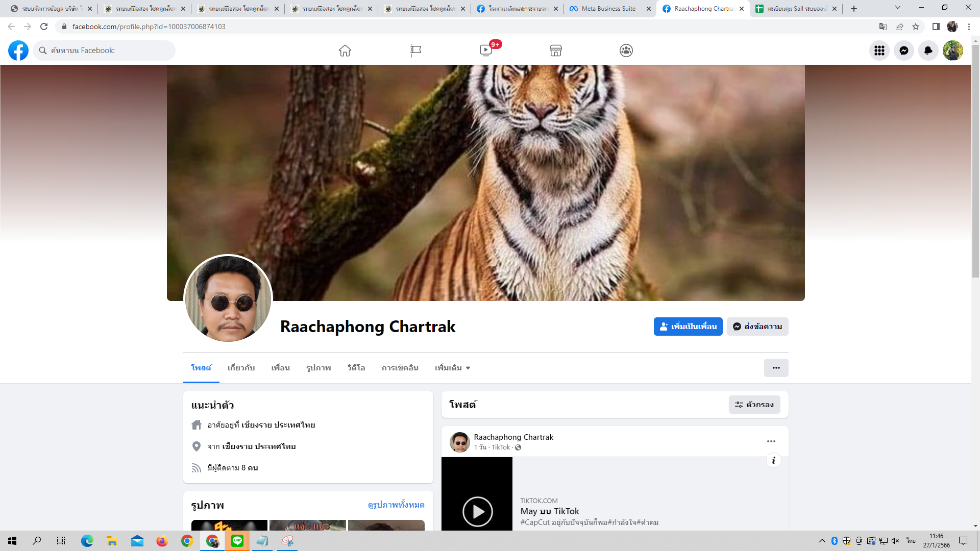The height and width of the screenshot is (551, 980).
Task: Play the TikTok video post
Action: [477, 511]
